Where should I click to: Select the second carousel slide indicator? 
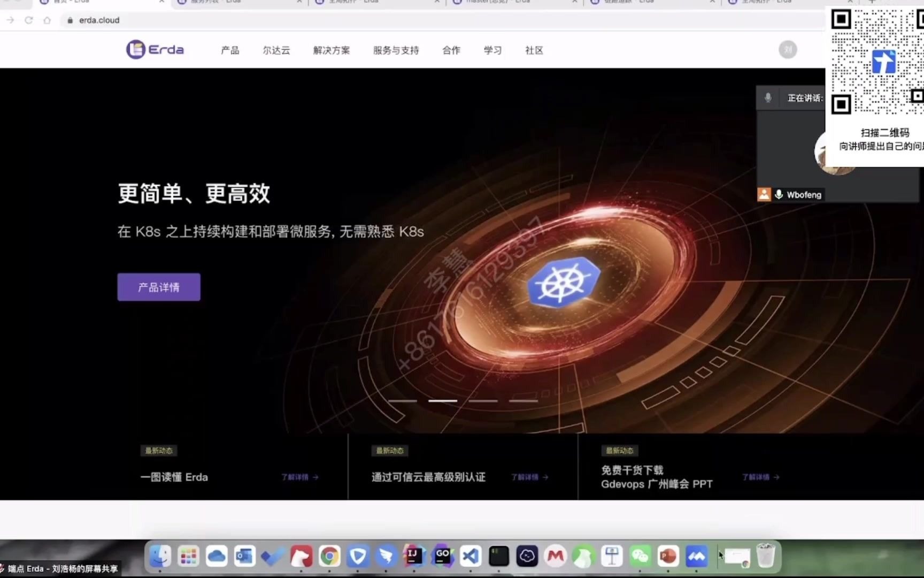443,400
